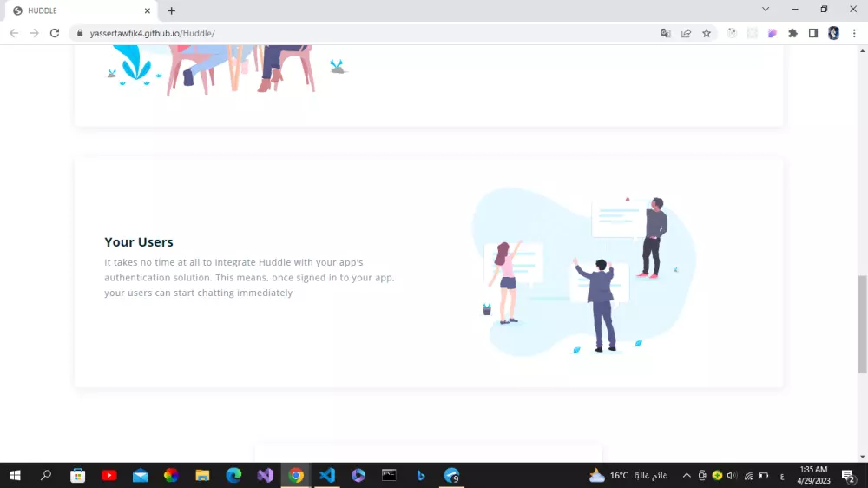Screen dimensions: 868x488
Task: Click the Your Users illustration image
Action: click(584, 272)
